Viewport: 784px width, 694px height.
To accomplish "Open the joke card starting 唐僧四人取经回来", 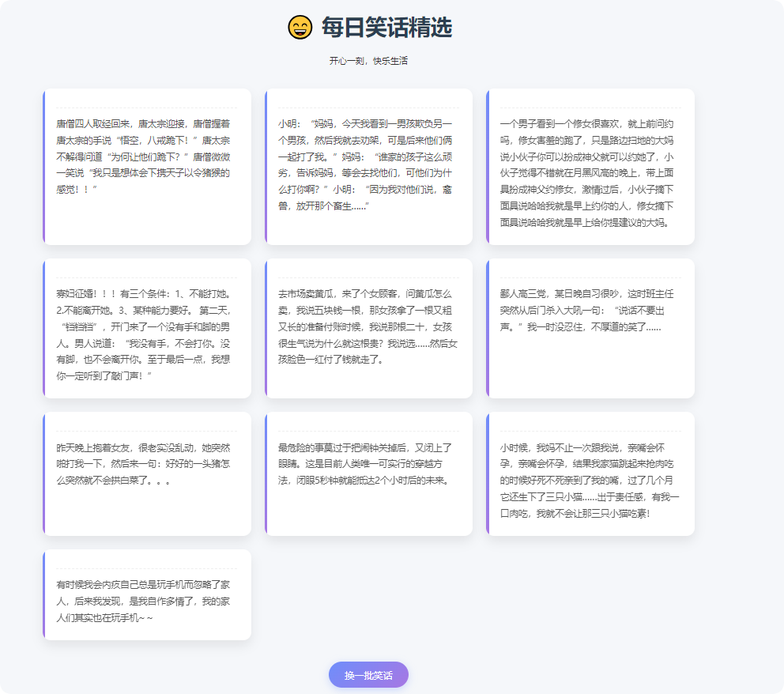I will pyautogui.click(x=147, y=167).
